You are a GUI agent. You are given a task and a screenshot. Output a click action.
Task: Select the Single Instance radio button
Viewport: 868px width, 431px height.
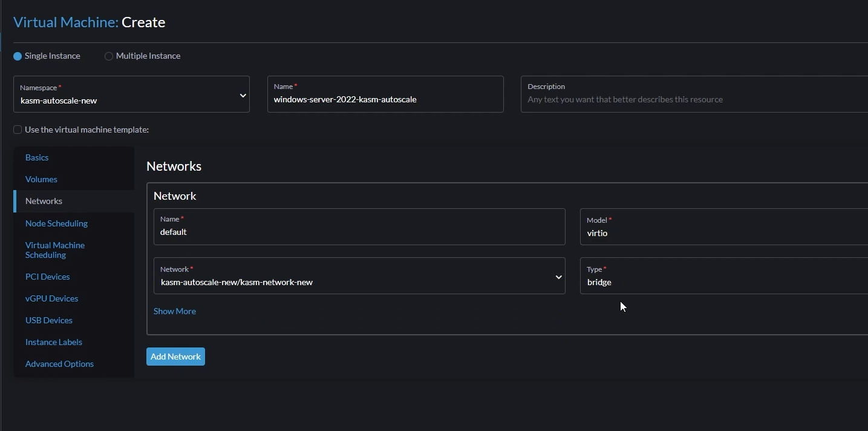tap(16, 55)
